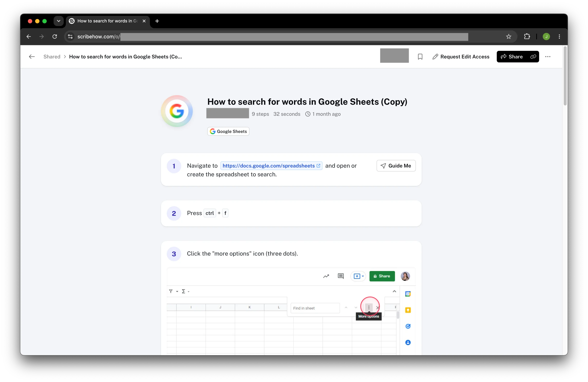The image size is (588, 382).
Task: Click the user profile photo in Sheets screenshot
Action: coord(405,276)
